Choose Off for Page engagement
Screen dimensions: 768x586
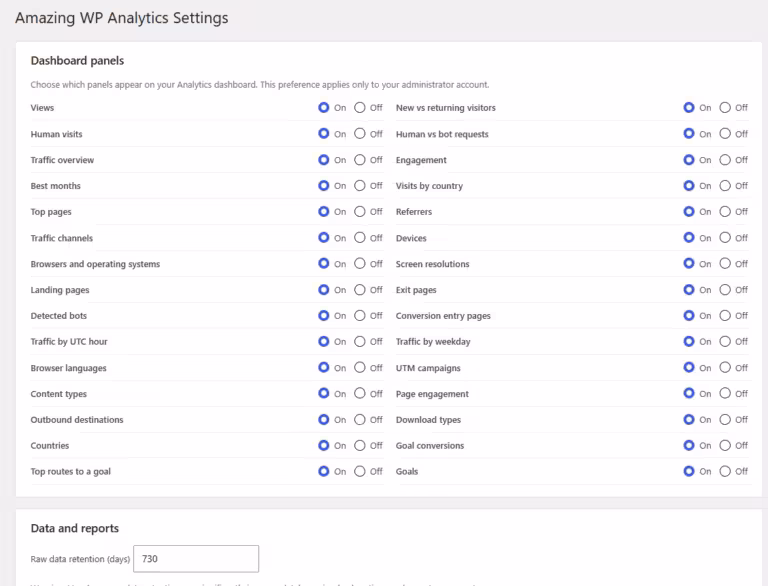(x=725, y=393)
